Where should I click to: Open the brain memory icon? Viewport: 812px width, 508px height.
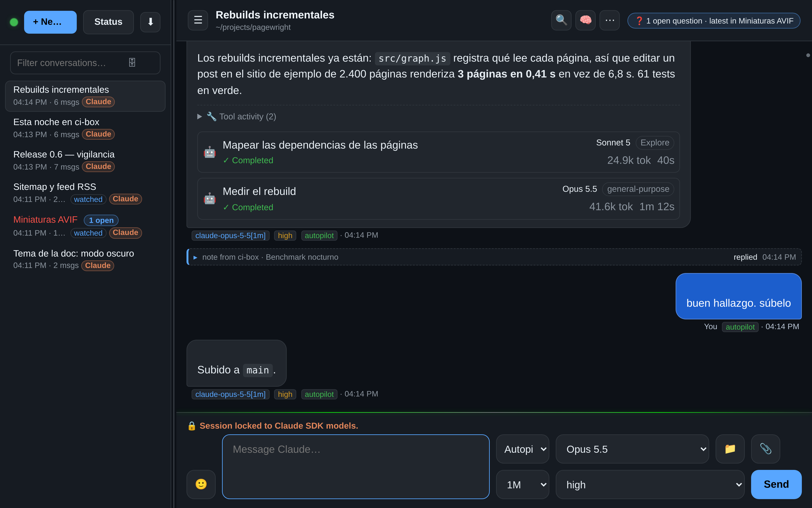coord(586,20)
